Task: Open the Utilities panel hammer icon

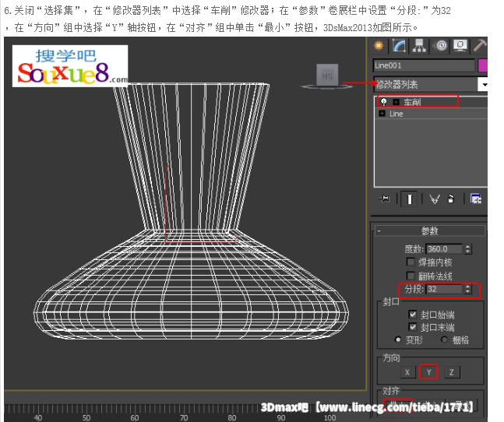Action: 480,46
